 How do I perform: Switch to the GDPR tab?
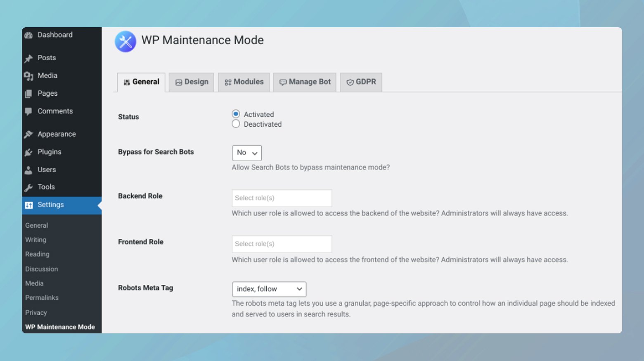point(361,82)
